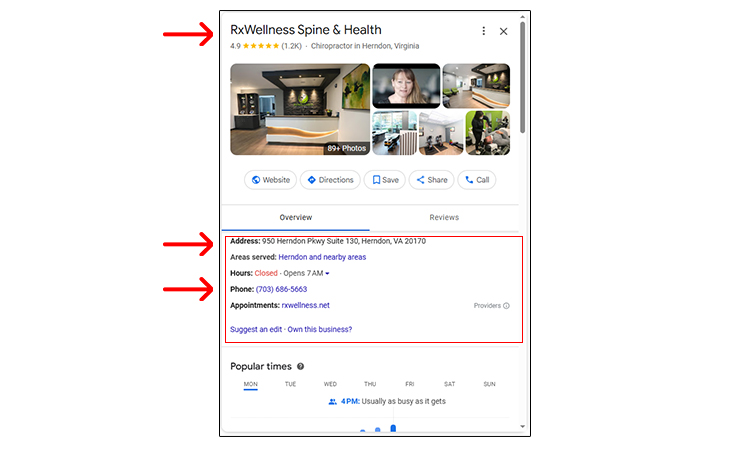Open the Popular times help icon
This screenshot has height=450, width=750.
300,367
